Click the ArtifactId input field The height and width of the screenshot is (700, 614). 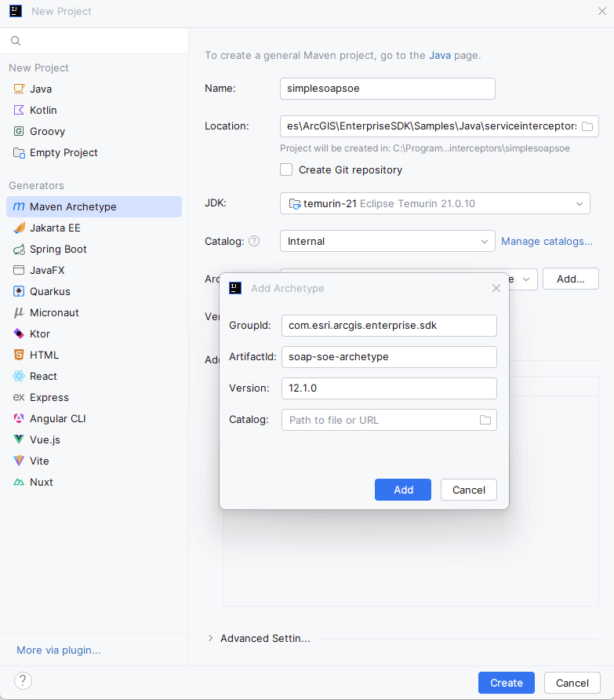(x=389, y=357)
